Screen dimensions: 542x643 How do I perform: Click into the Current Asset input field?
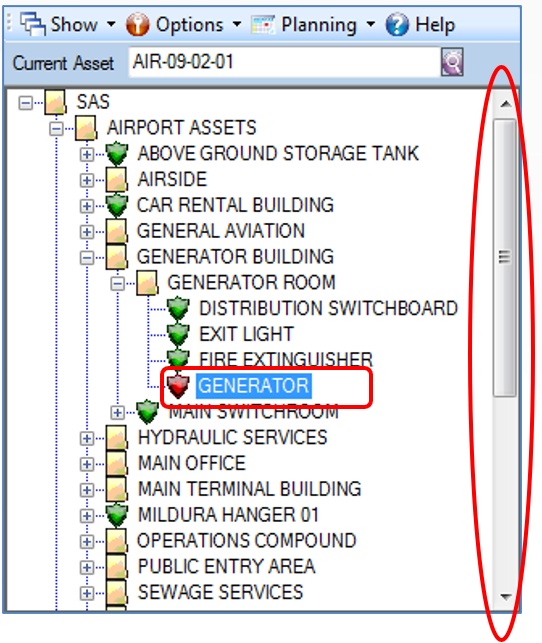285,62
